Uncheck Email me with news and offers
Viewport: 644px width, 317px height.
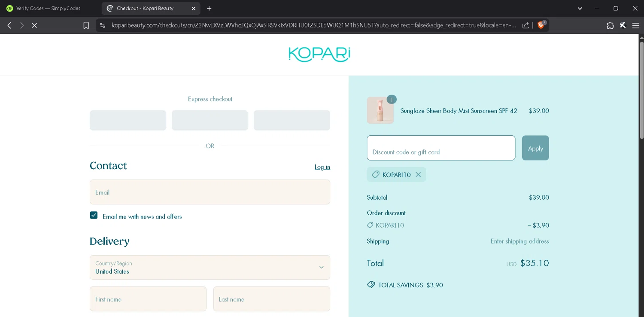coord(94,215)
